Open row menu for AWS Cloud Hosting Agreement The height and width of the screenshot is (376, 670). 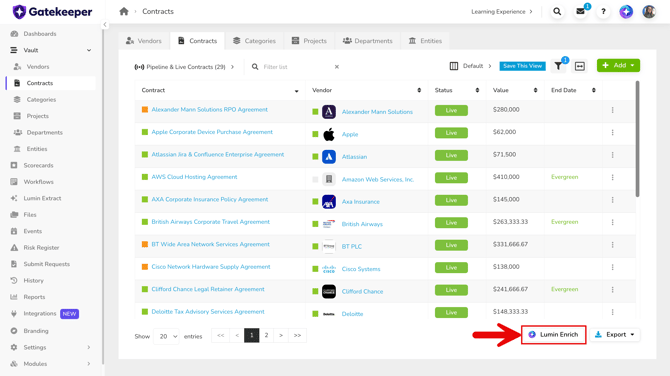(612, 177)
